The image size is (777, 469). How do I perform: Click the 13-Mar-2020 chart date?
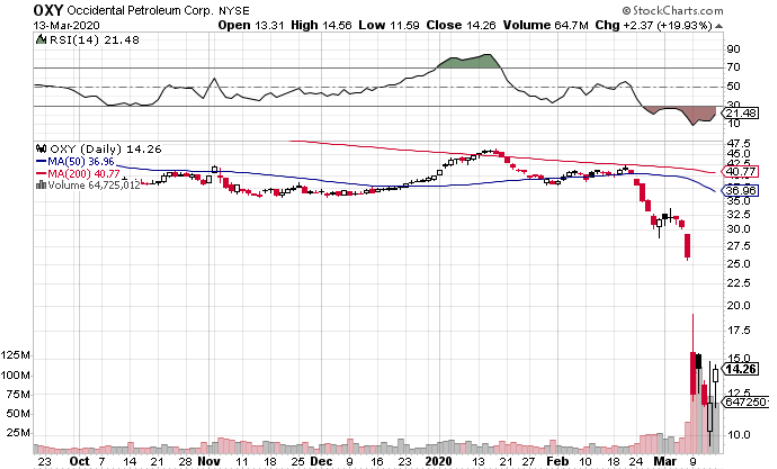tap(66, 25)
